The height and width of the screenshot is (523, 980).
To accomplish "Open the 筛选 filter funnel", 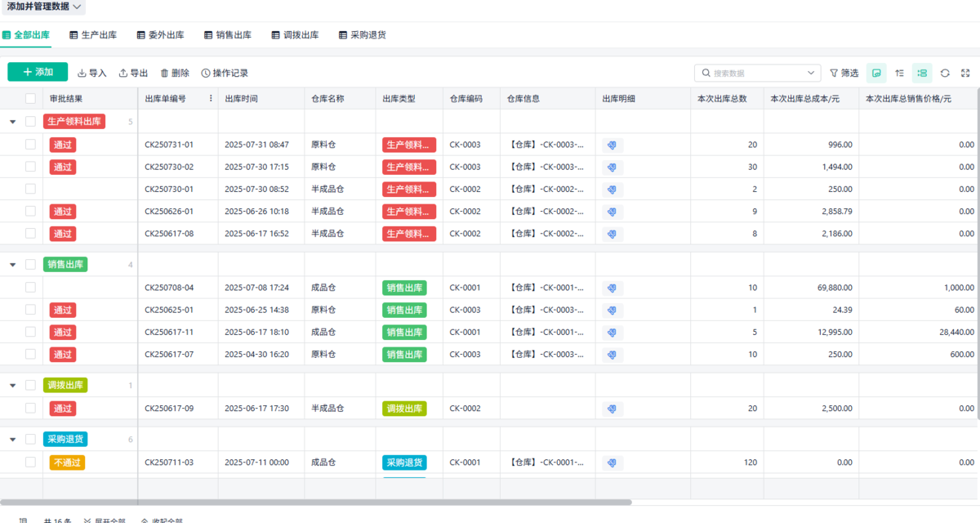I will [844, 73].
